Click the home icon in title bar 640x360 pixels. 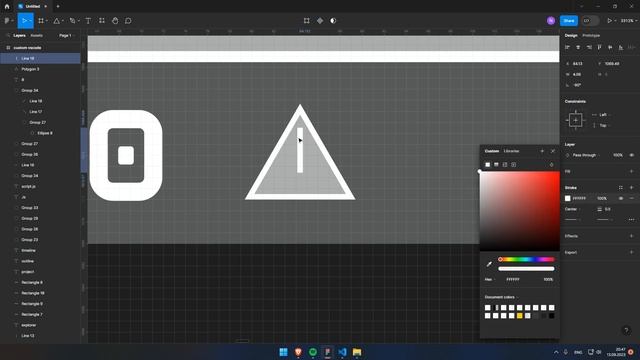(7, 6)
